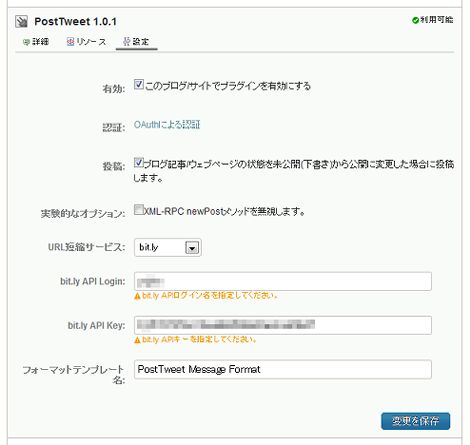The height and width of the screenshot is (445, 470).
Task: Click the PostTweet plugin icon
Action: [22, 21]
